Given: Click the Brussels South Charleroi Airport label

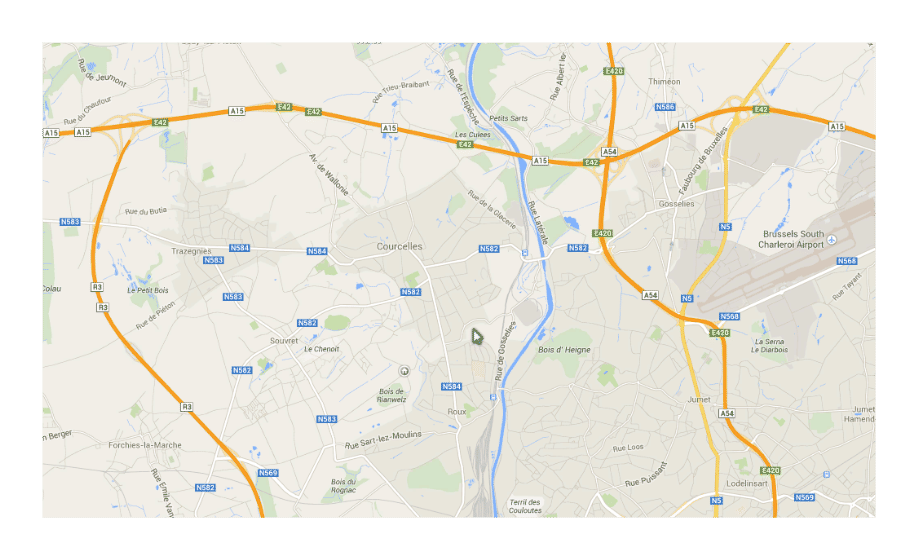Looking at the screenshot, I should tap(792, 239).
